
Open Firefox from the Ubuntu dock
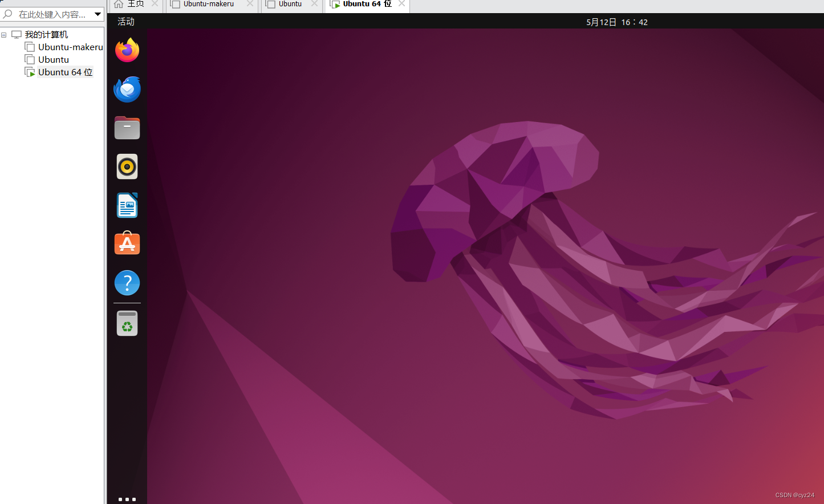pyautogui.click(x=127, y=50)
